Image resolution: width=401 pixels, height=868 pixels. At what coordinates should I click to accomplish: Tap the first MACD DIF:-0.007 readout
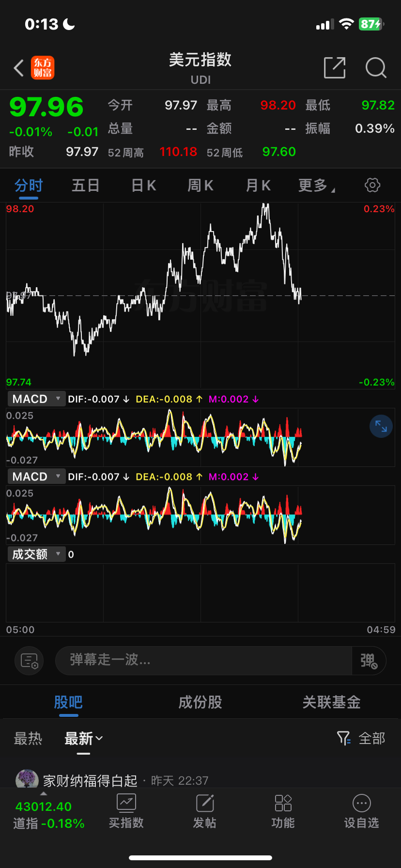click(99, 399)
